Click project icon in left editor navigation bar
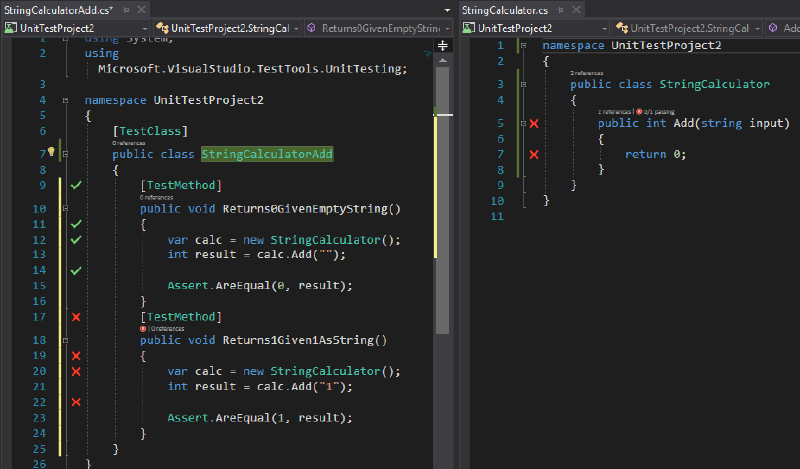800x469 pixels. coord(10,28)
